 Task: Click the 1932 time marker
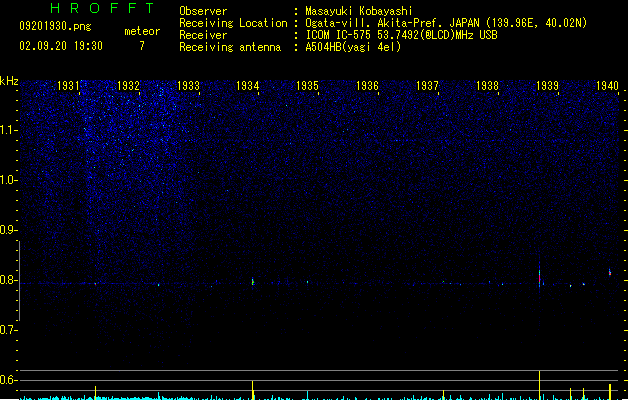click(128, 86)
